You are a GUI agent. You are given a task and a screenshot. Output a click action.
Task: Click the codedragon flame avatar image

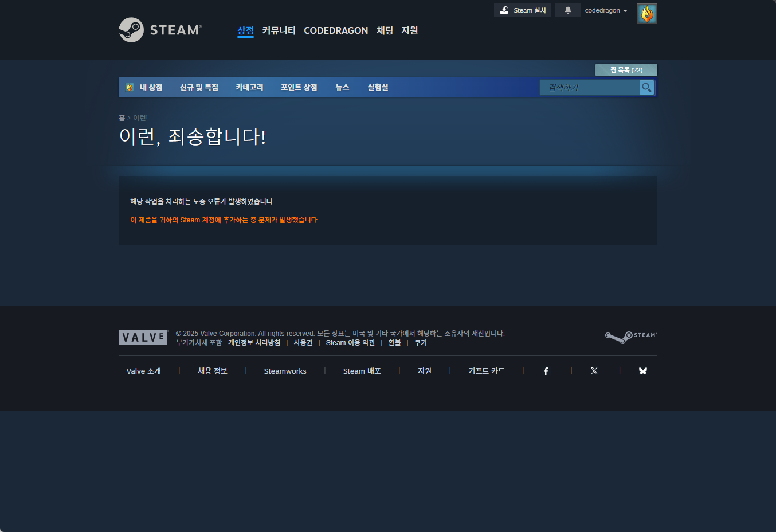pos(647,14)
